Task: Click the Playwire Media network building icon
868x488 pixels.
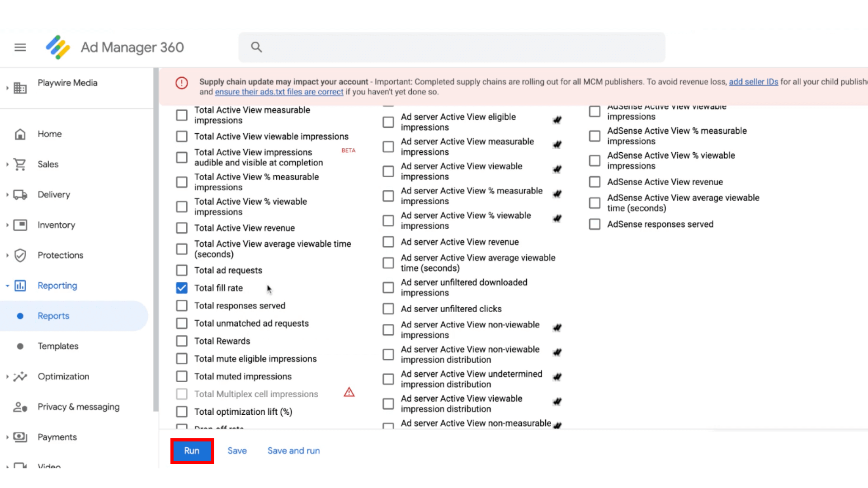Action: tap(20, 88)
